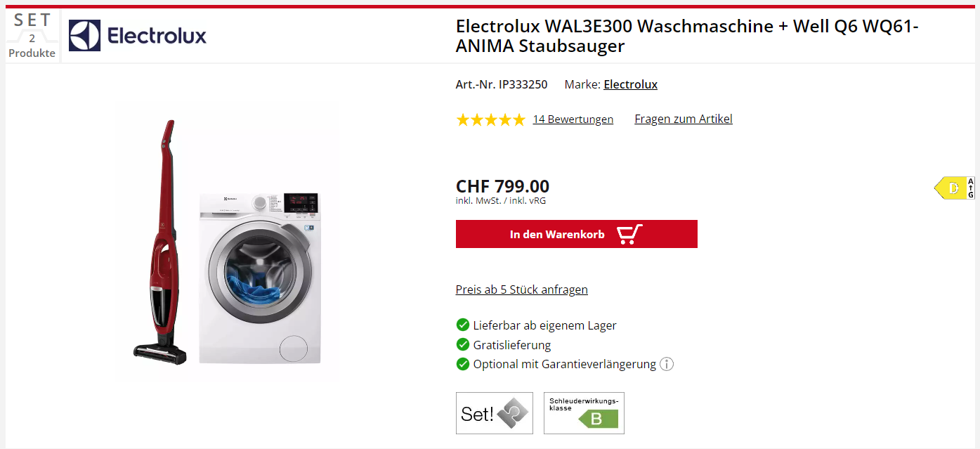Image resolution: width=980 pixels, height=449 pixels.
Task: Click the five-star rating stars
Action: tap(490, 119)
